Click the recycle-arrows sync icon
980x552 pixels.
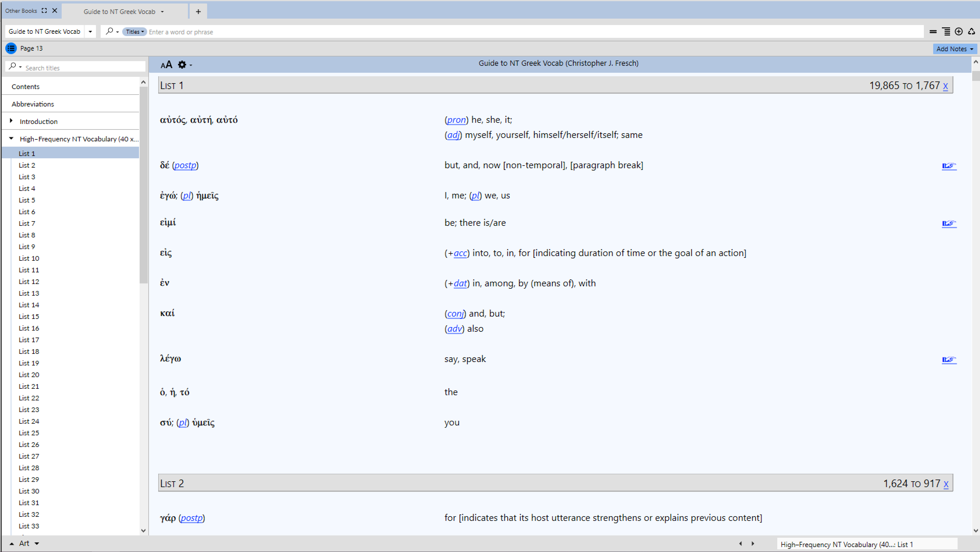[972, 32]
